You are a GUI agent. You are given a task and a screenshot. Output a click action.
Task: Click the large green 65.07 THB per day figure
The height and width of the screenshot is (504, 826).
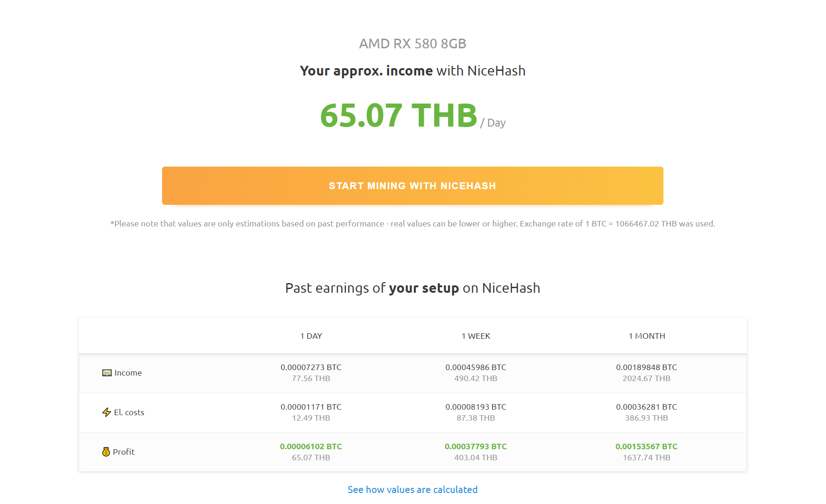(x=399, y=115)
